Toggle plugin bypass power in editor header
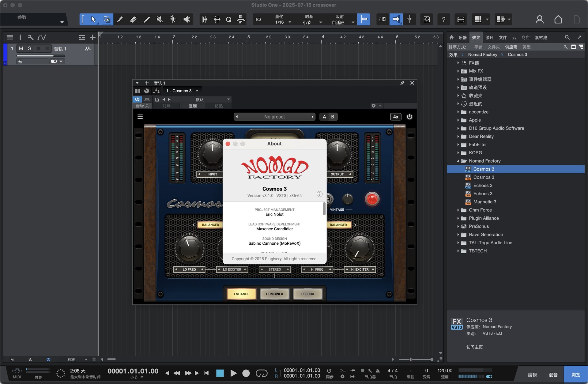Image resolution: width=588 pixels, height=384 pixels. (137, 99)
